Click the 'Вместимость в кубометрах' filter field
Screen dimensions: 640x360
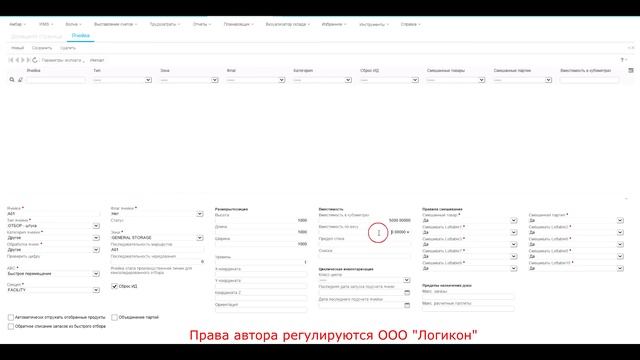point(589,80)
